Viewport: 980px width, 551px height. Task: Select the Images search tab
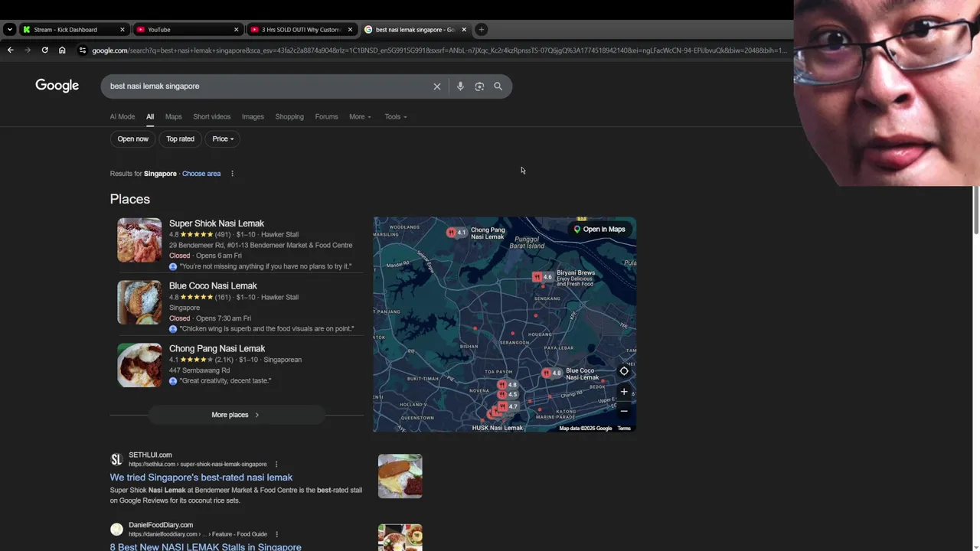(x=253, y=117)
